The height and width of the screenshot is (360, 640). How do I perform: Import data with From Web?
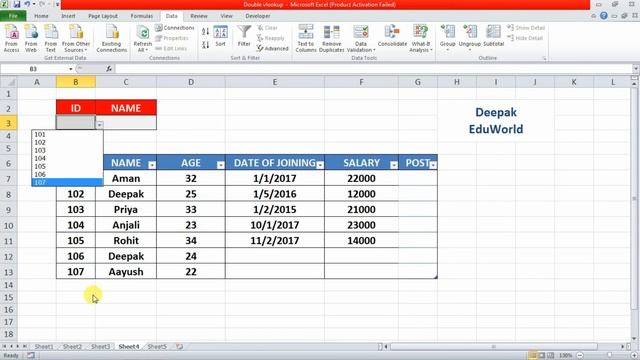click(31, 38)
